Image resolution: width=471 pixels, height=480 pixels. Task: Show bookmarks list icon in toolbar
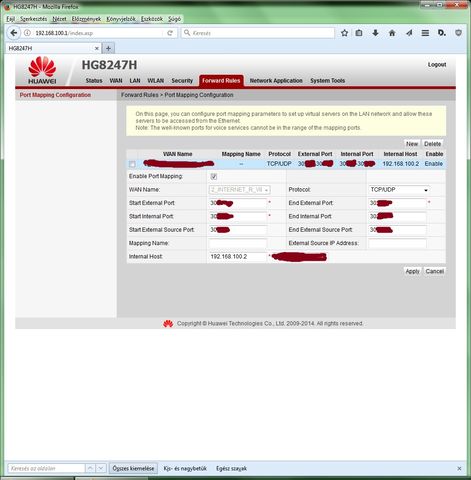click(359, 33)
